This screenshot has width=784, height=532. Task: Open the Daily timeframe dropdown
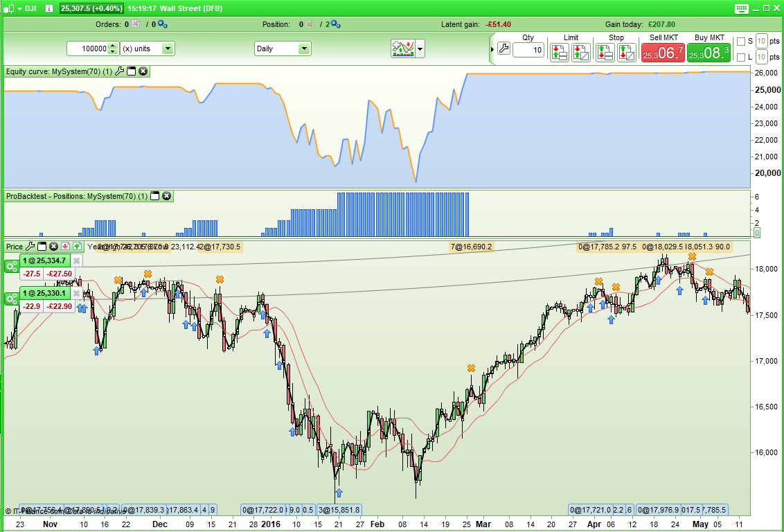click(283, 48)
